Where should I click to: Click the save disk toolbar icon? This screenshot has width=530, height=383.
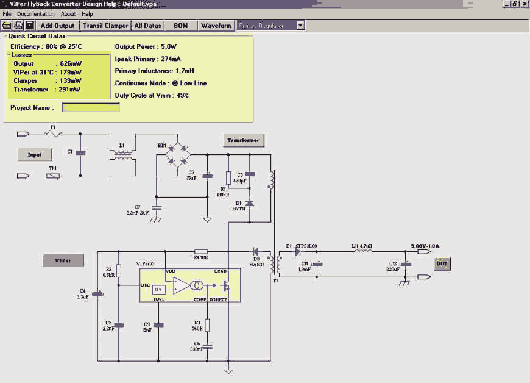(x=30, y=25)
